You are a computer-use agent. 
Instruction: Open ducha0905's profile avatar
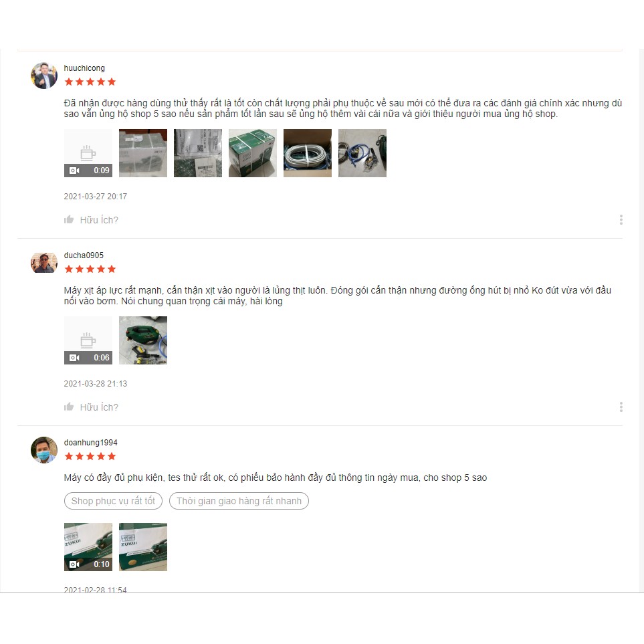click(44, 263)
